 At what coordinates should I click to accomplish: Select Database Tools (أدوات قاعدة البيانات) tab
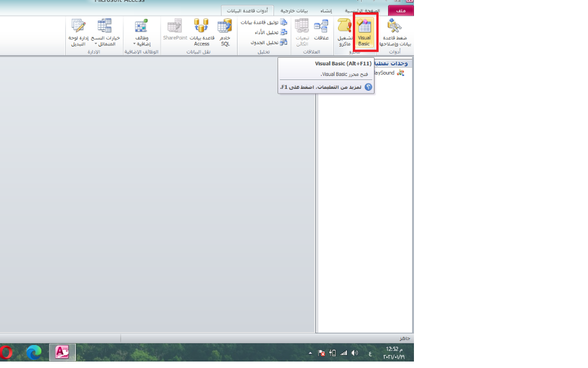tap(247, 11)
